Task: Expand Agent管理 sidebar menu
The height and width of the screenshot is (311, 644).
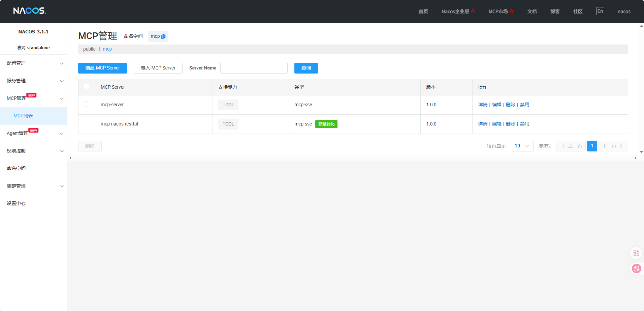Action: pyautogui.click(x=34, y=134)
